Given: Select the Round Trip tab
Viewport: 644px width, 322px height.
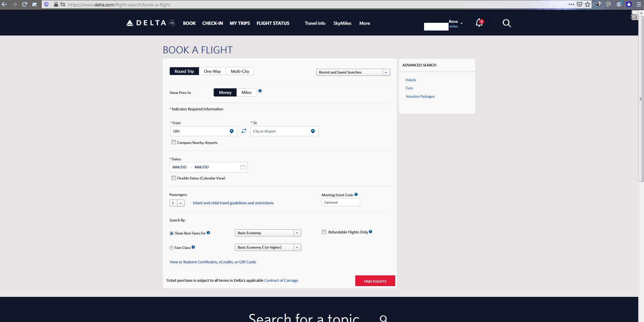Looking at the screenshot, I should pyautogui.click(x=184, y=71).
